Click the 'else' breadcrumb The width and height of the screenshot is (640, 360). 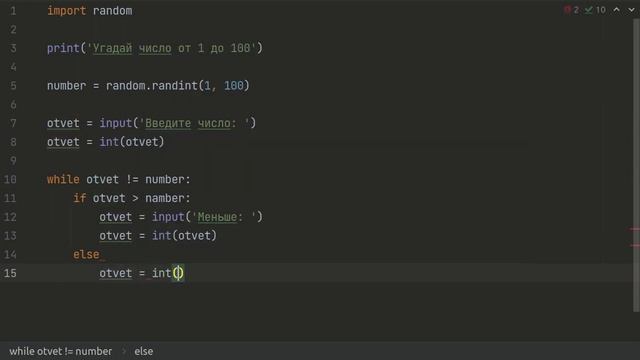pyautogui.click(x=144, y=351)
